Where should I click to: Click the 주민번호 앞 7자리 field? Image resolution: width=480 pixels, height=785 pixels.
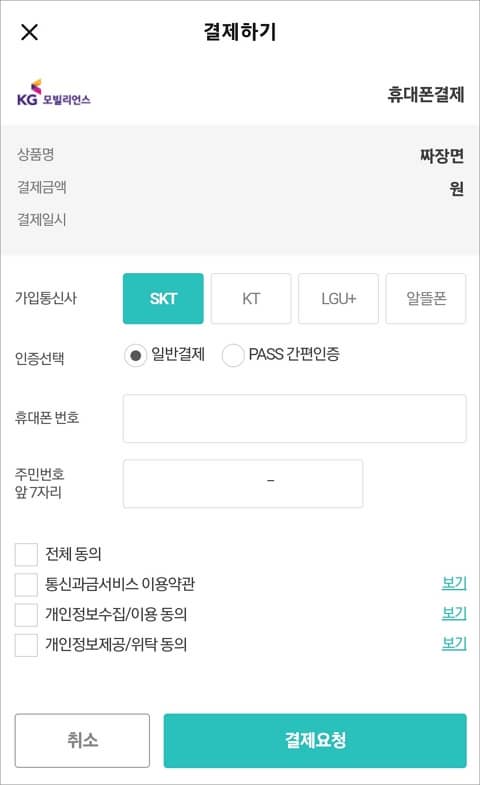[243, 484]
